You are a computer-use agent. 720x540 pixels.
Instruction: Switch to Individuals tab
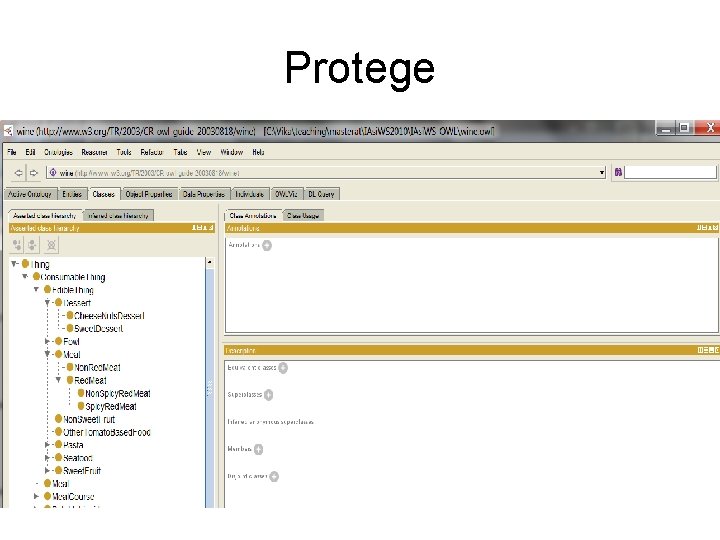(x=250, y=194)
